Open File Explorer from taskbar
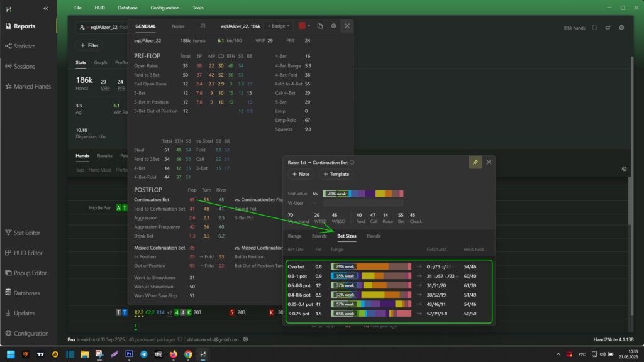Screen dimensions: 644x362 pyautogui.click(x=85, y=354)
